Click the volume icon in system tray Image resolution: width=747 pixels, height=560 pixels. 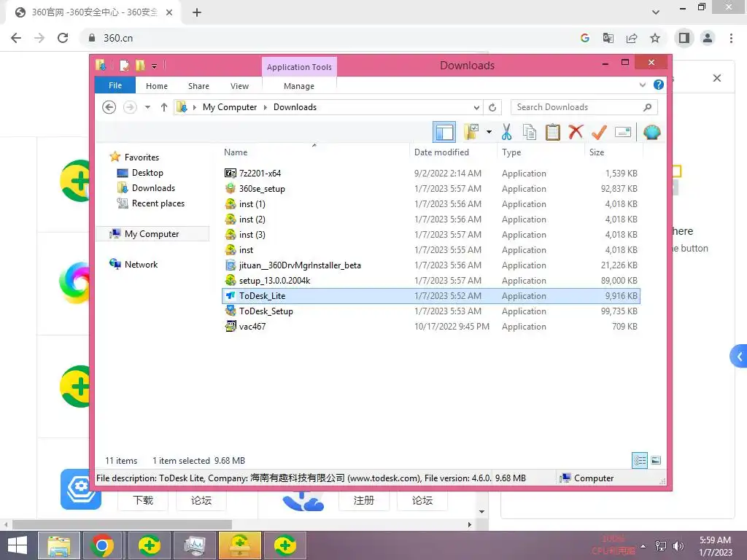pyautogui.click(x=678, y=545)
